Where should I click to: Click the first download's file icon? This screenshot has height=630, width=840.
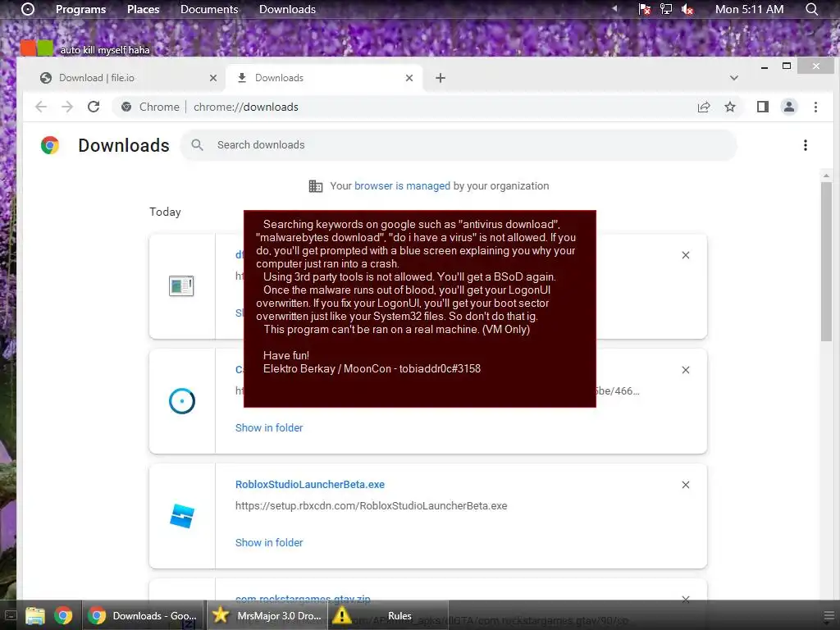(x=181, y=285)
